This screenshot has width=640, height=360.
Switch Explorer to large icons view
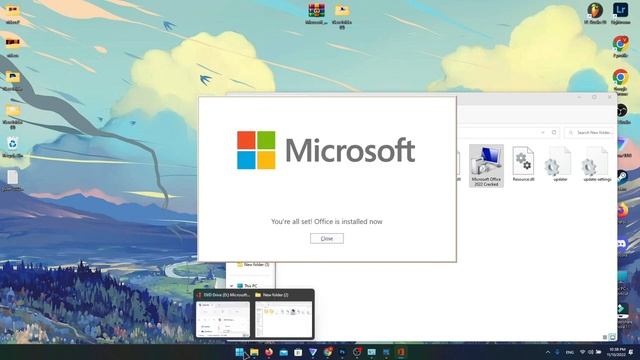point(612,337)
